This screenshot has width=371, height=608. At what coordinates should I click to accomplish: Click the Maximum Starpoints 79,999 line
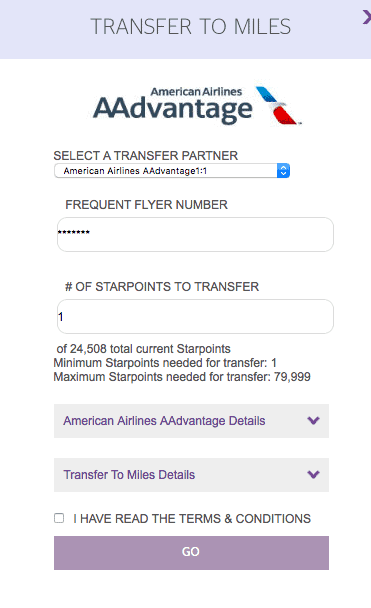(x=182, y=377)
